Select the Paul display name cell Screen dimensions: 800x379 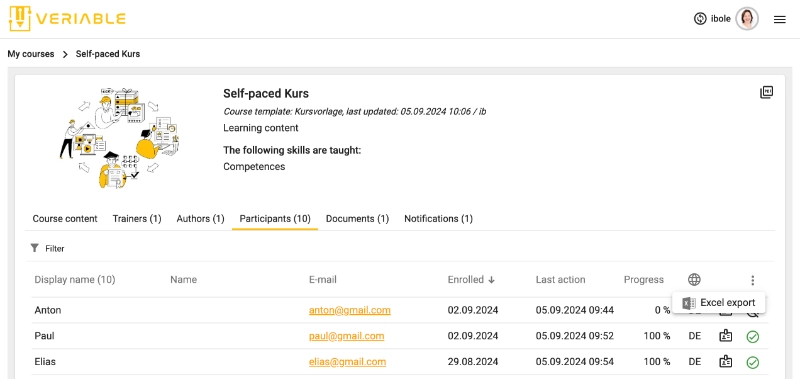pos(44,336)
